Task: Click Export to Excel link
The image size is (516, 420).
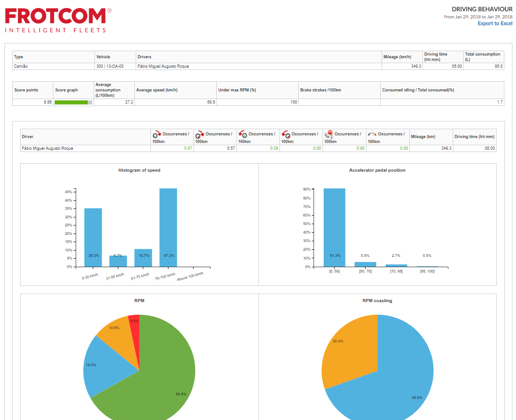Action: [494, 24]
